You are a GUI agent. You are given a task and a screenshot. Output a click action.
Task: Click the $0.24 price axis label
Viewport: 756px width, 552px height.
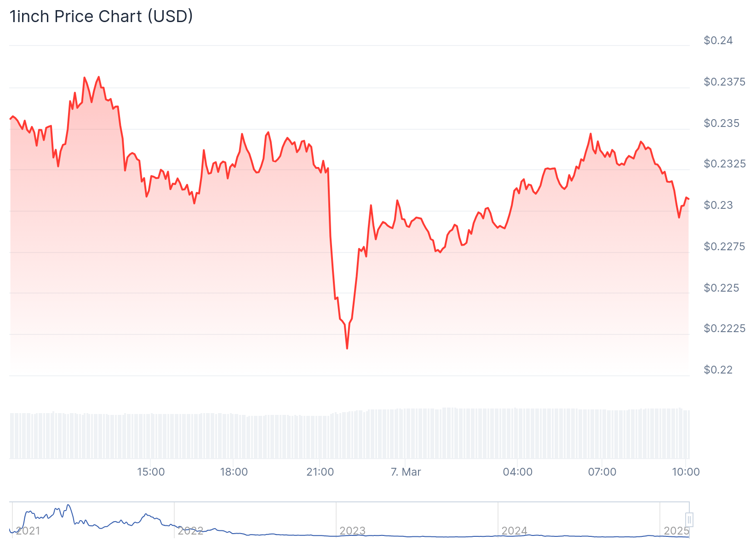tap(718, 40)
